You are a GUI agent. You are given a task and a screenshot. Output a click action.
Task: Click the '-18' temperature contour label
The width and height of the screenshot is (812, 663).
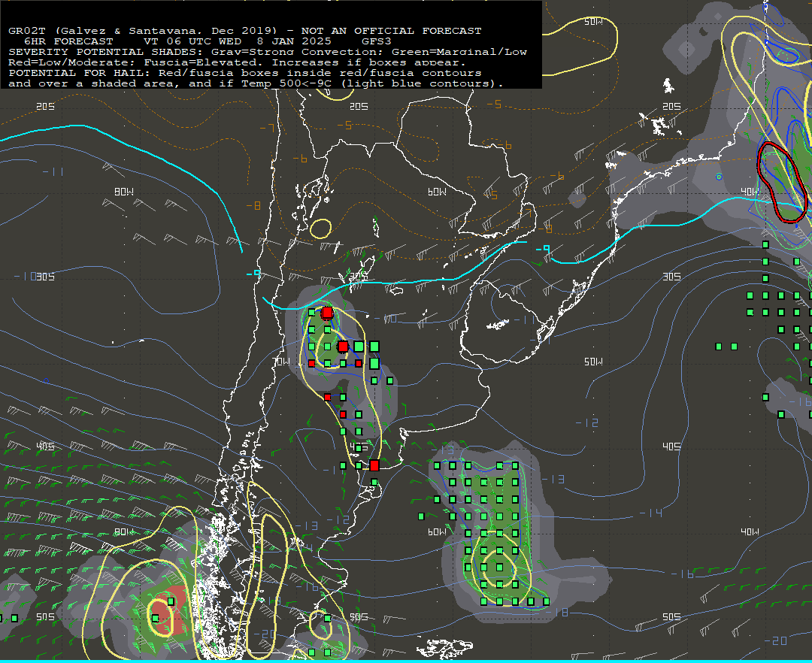coord(556,613)
